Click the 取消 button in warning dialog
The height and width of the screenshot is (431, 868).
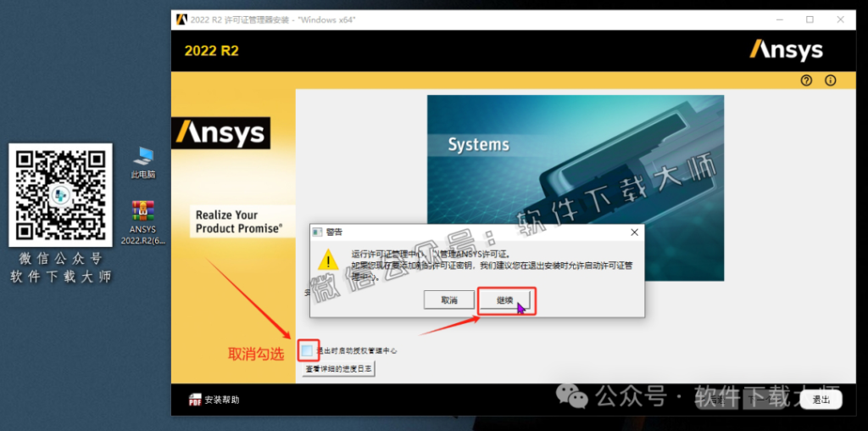click(x=449, y=300)
